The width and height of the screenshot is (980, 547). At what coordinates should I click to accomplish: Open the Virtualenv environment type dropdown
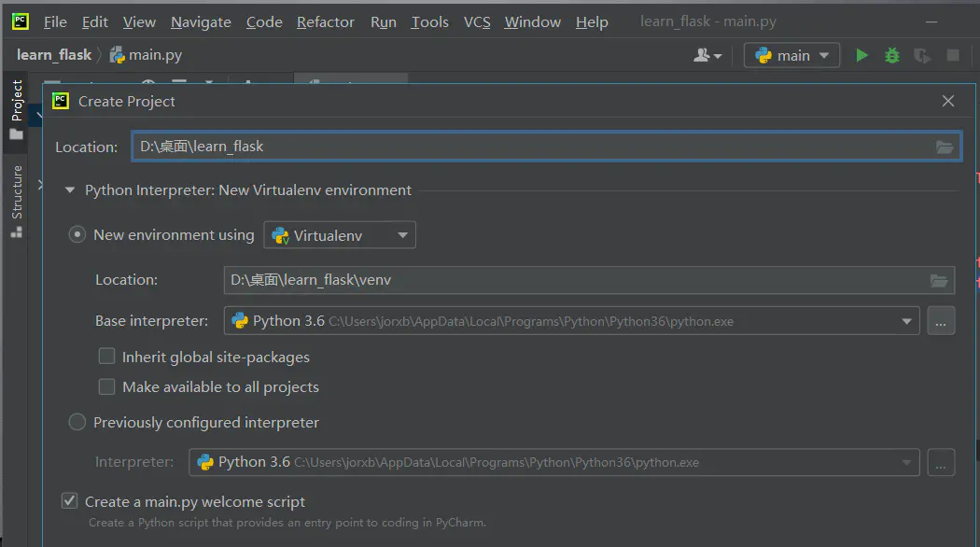point(340,235)
